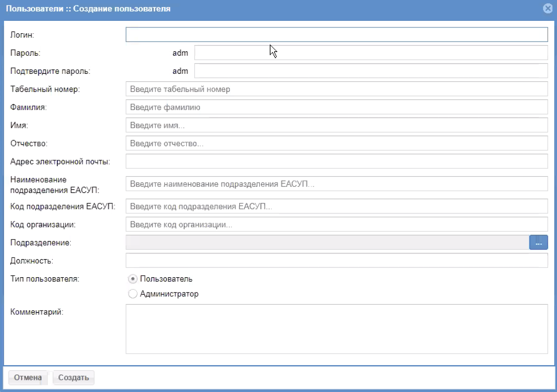Click the Отчество input field
557x392 pixels.
pyautogui.click(x=337, y=144)
